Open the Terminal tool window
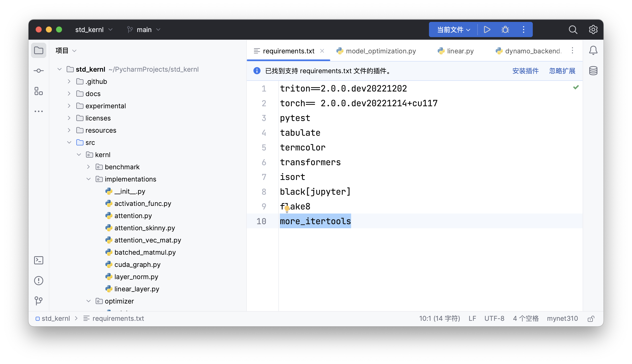 pyautogui.click(x=39, y=260)
